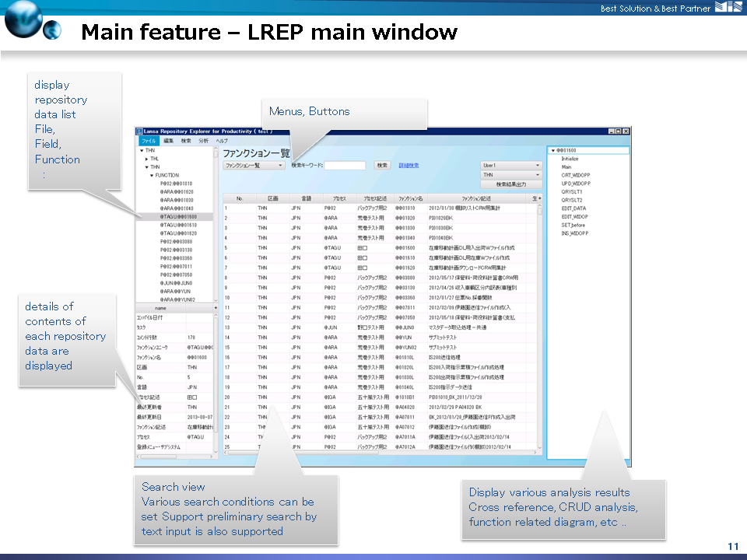Screen dimensions: 747x560
Task: Select tree item @ARA.@@01020
Action: 177,192
